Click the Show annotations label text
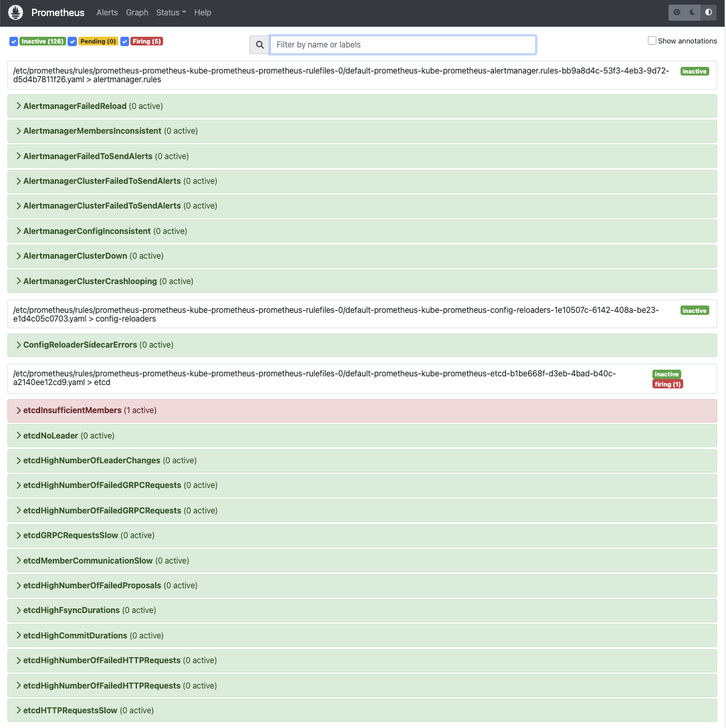Image resolution: width=726 pixels, height=728 pixels. (x=687, y=41)
